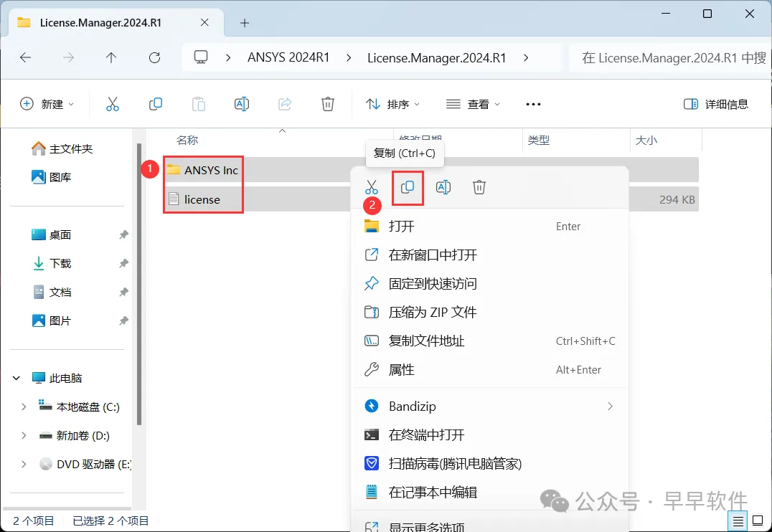772x532 pixels.
Task: Go back with the left arrow
Action: pos(25,57)
